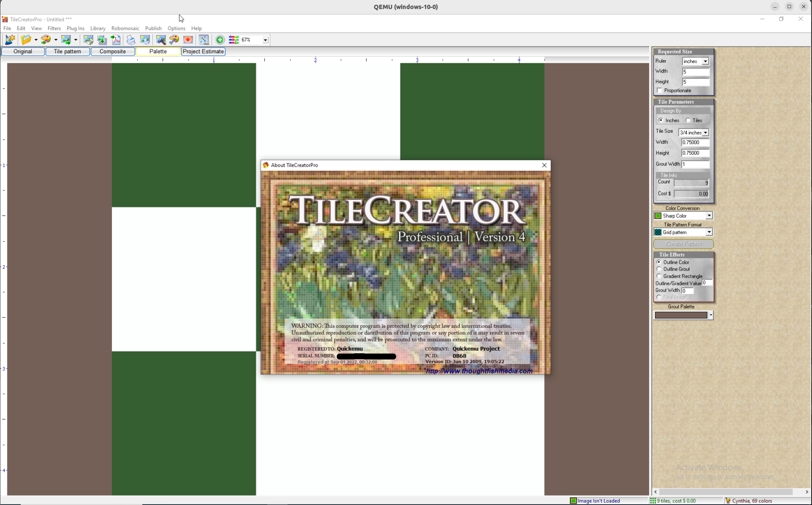Expand the Color Conversion Sharp Color dropdown

(x=709, y=216)
